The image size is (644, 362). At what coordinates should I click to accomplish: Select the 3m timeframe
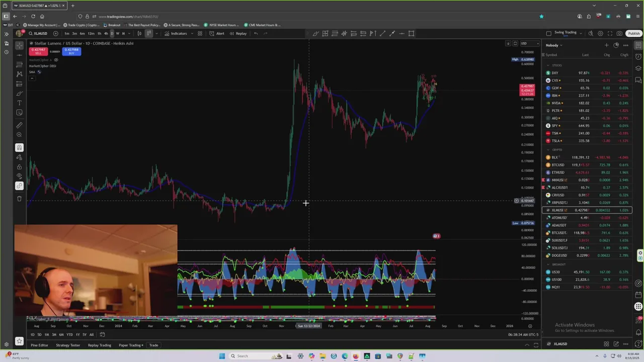[x=74, y=34]
